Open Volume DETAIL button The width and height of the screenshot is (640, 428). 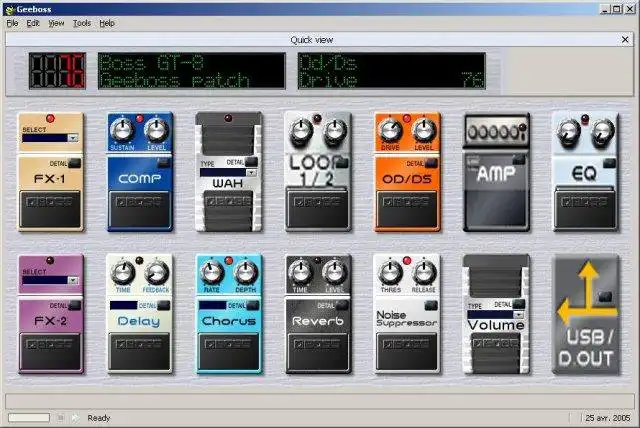[519, 304]
